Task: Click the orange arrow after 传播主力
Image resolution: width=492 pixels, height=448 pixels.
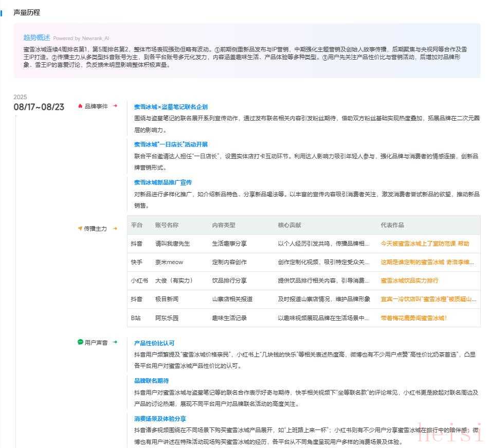Action: [x=115, y=229]
